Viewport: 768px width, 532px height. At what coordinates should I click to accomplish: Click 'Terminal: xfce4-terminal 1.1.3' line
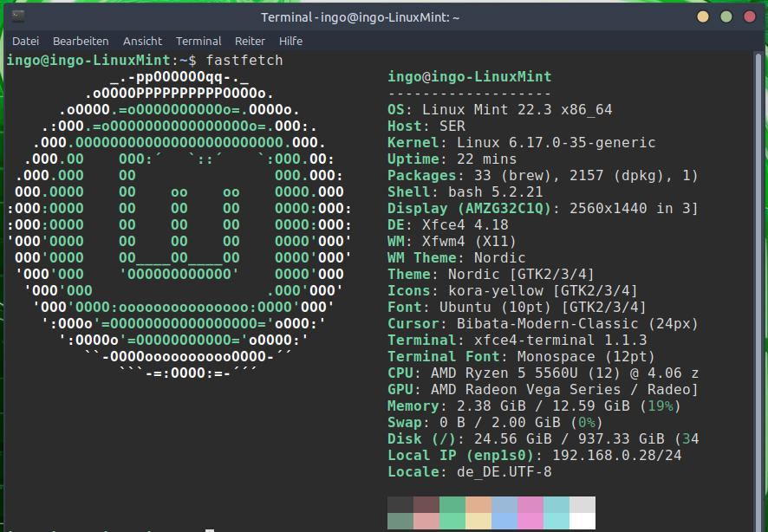tap(517, 341)
